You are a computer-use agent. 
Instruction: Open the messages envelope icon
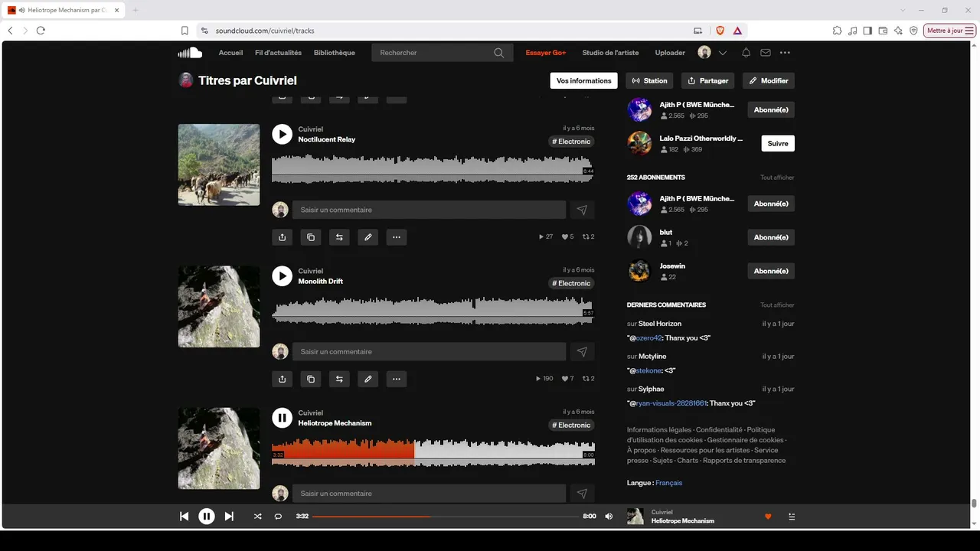click(766, 53)
